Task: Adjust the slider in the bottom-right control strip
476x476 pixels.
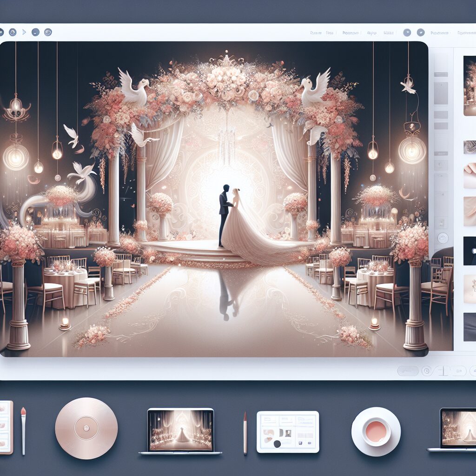Action: (x=443, y=371)
